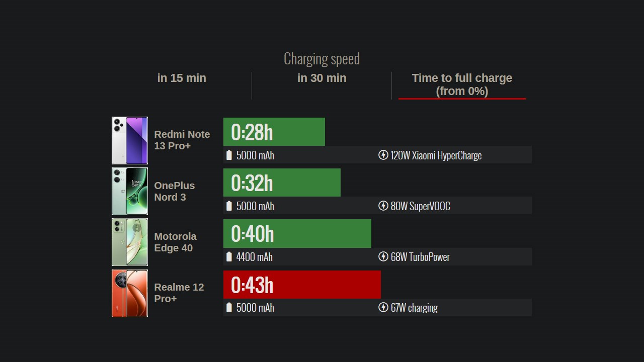Viewport: 644px width, 362px height.
Task: Open Redmi Note 13 Pro+ phone thumbnail
Action: click(x=130, y=140)
